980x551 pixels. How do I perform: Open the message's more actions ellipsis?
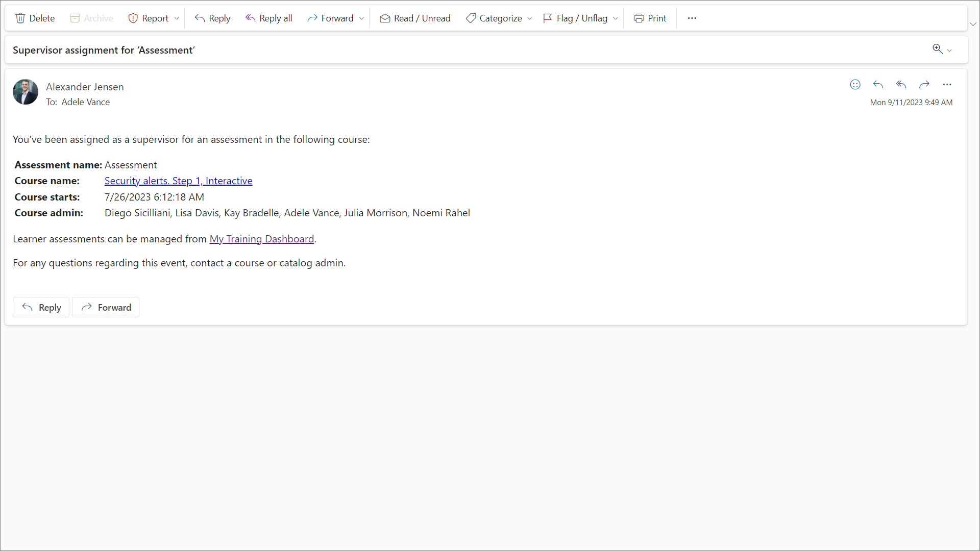(947, 85)
